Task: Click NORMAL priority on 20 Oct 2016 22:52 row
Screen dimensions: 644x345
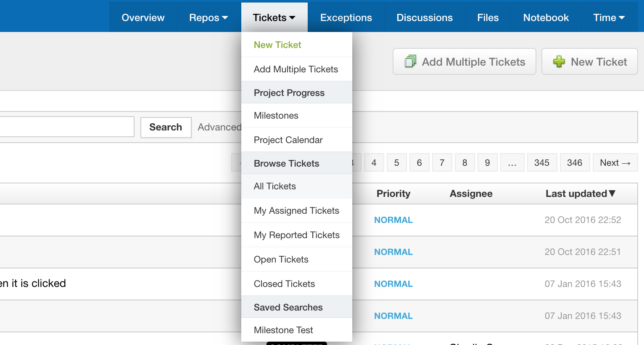Action: [393, 220]
